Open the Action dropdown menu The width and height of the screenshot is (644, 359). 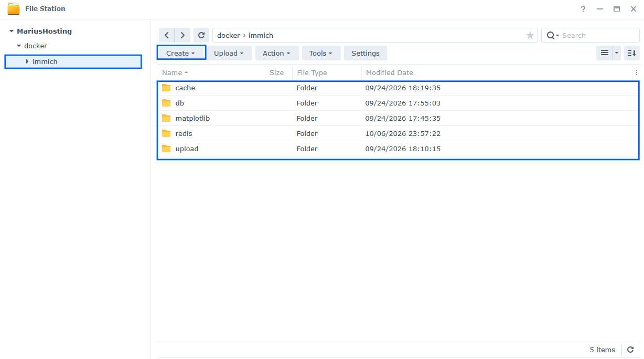coord(276,53)
